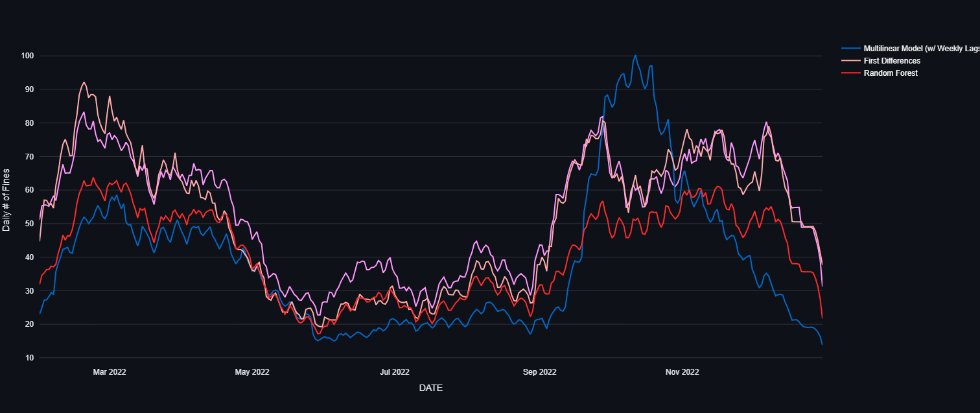Click the Nov 2022 x-axis tick label

pyautogui.click(x=682, y=372)
